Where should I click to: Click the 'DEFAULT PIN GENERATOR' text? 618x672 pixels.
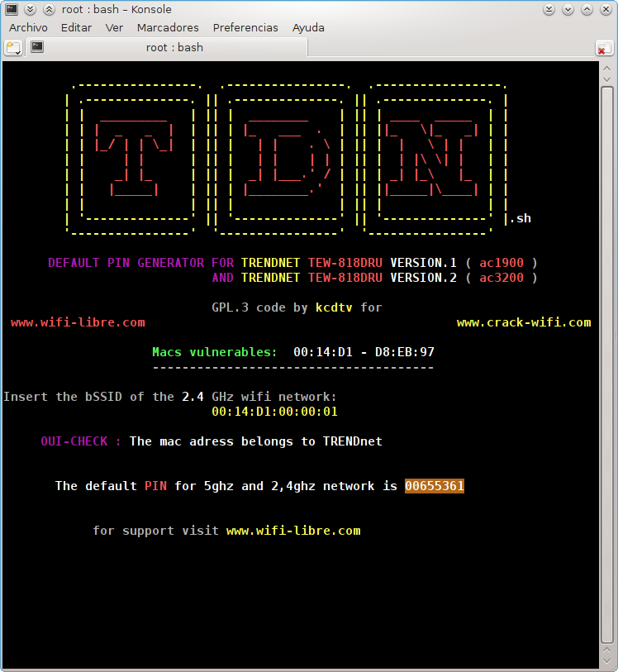(126, 263)
